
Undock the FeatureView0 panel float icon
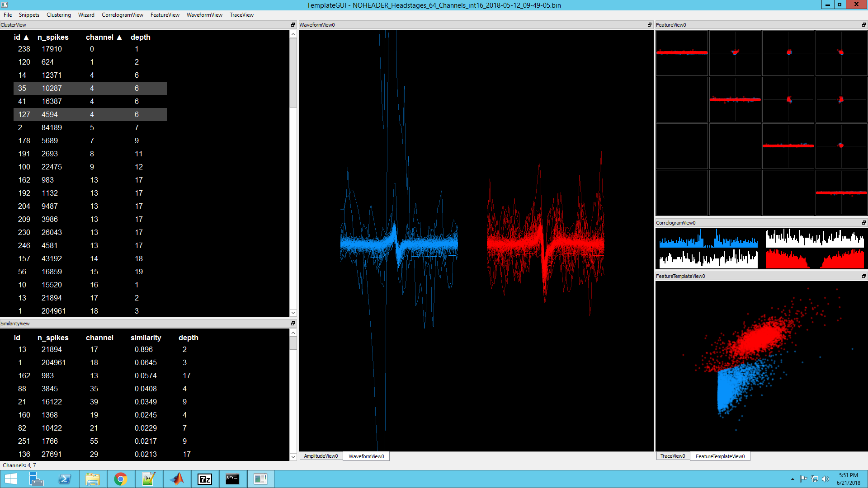[x=863, y=25]
